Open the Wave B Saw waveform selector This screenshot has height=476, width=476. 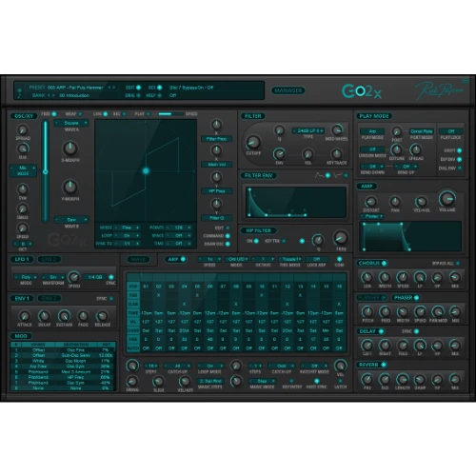click(71, 220)
